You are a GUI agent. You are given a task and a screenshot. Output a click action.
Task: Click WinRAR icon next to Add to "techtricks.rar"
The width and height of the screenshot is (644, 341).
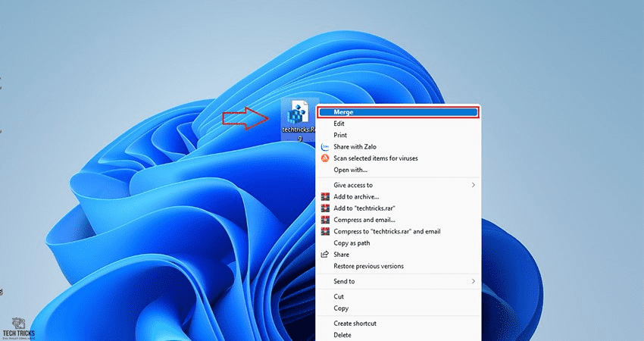pyautogui.click(x=325, y=208)
